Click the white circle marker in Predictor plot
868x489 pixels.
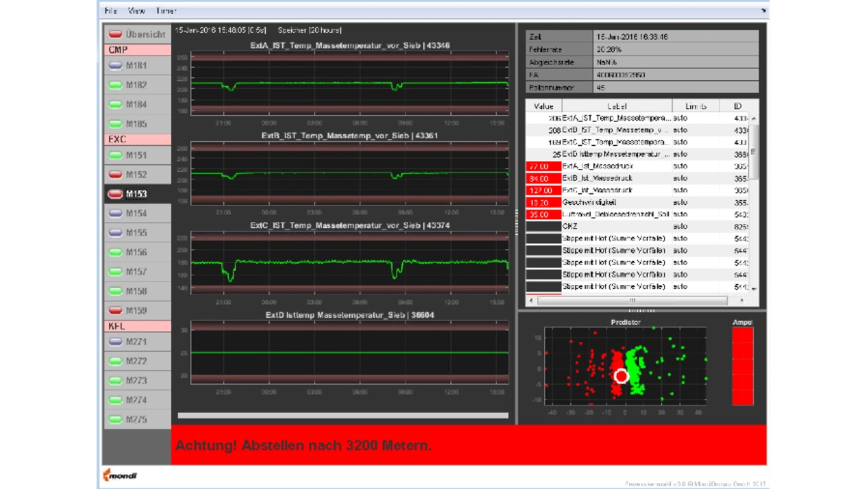pos(621,376)
